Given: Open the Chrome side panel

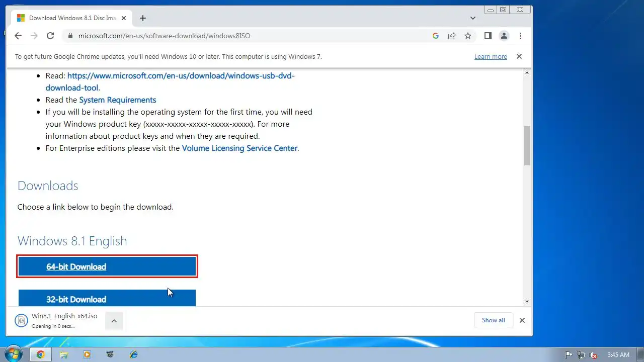Looking at the screenshot, I should point(488,36).
